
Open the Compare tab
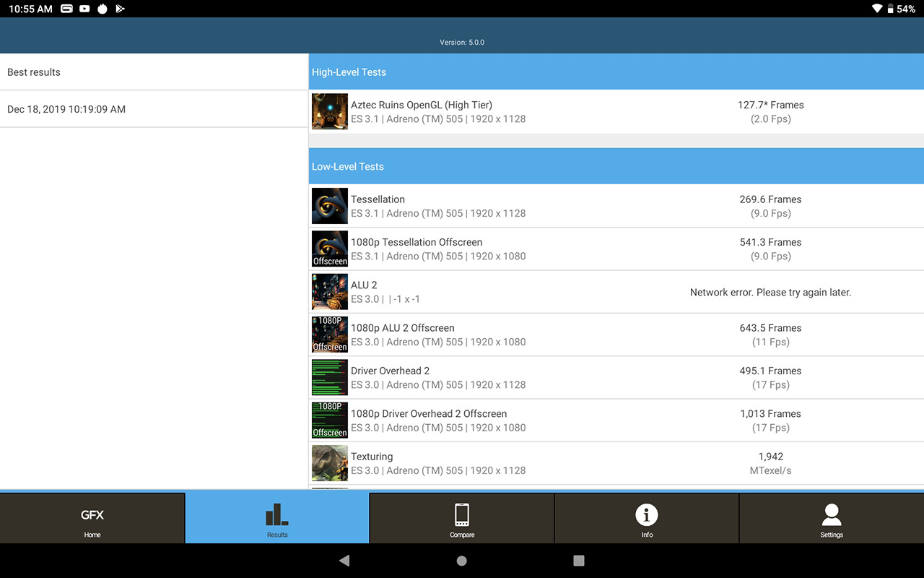(462, 518)
